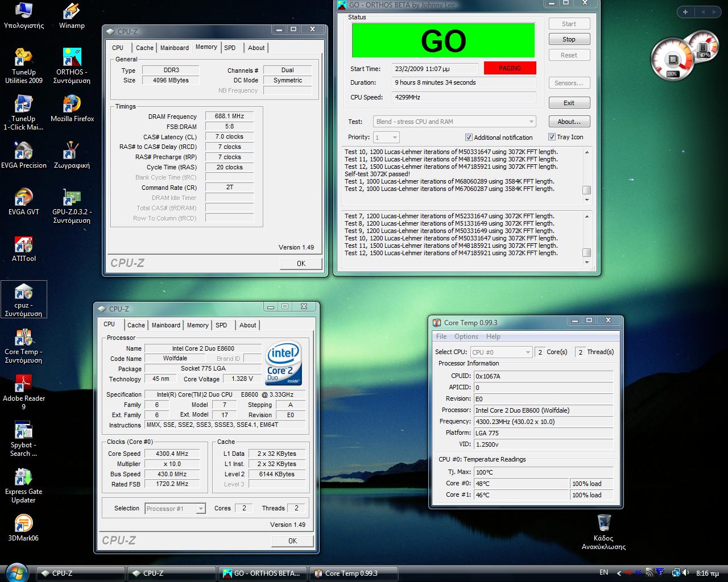The image size is (728, 582).
Task: Click the CPU meter gadget dial
Action: point(673,59)
